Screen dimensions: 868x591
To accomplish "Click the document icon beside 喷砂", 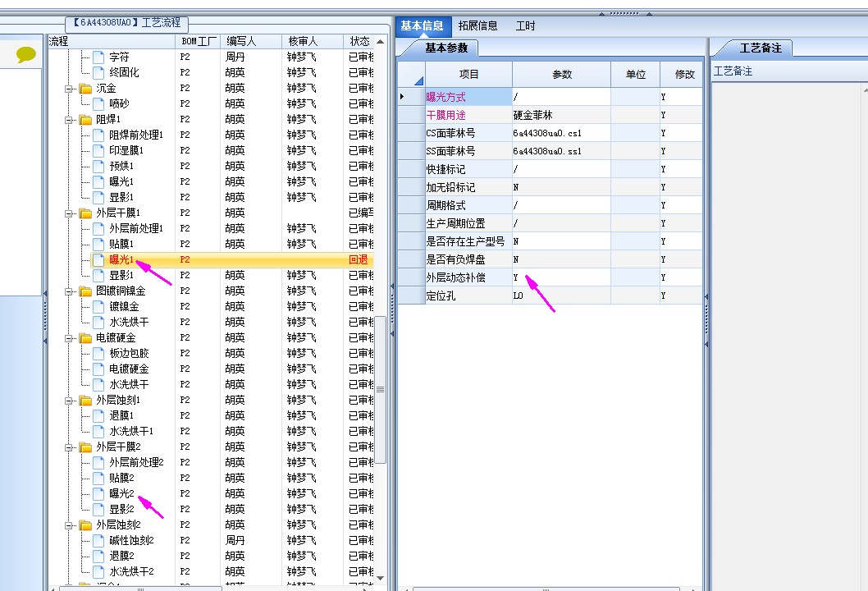I will click(x=98, y=103).
